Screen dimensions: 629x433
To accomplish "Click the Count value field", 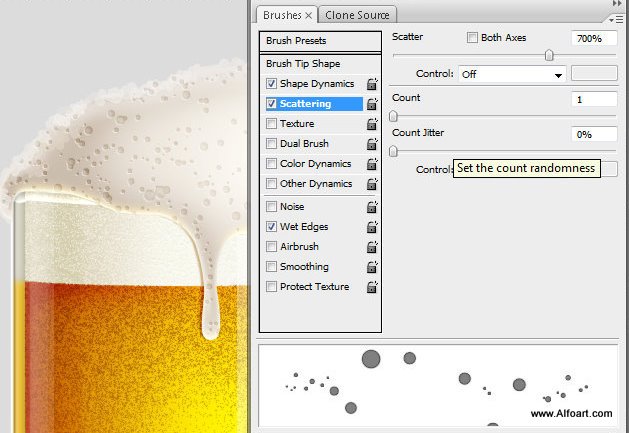I will (594, 99).
